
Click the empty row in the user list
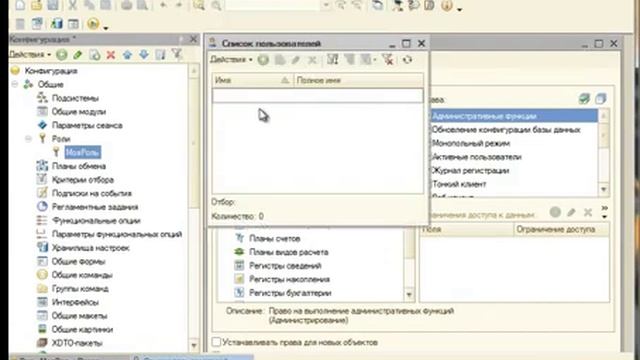[318, 96]
